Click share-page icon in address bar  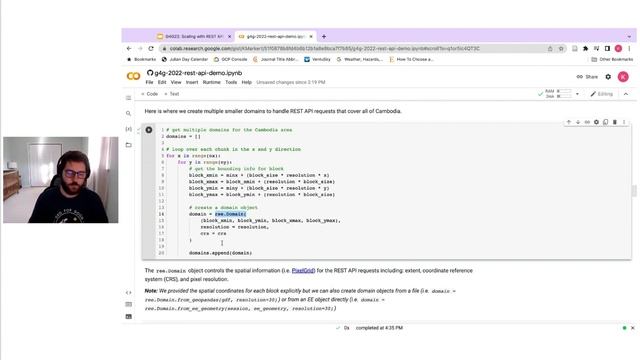point(550,49)
